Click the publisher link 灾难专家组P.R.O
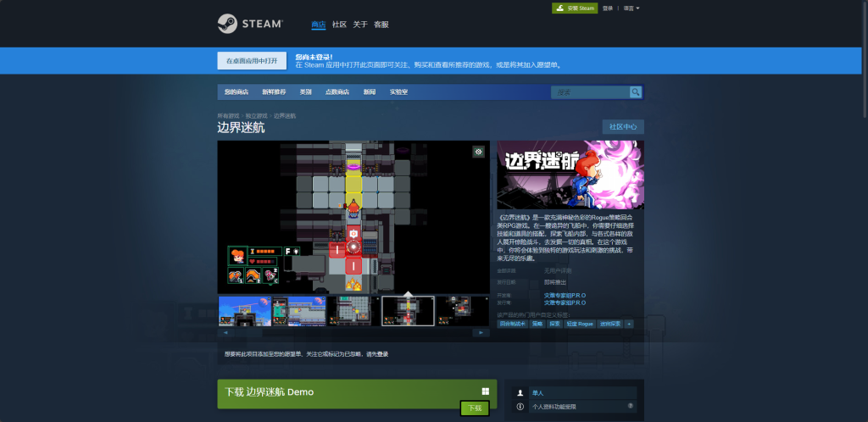868x422 pixels. [565, 303]
